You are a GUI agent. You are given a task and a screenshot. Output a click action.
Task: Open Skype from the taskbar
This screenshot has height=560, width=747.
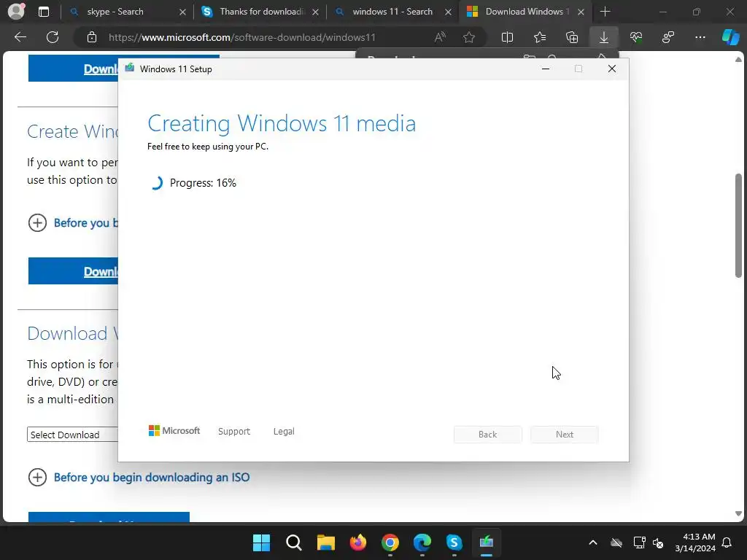454,542
